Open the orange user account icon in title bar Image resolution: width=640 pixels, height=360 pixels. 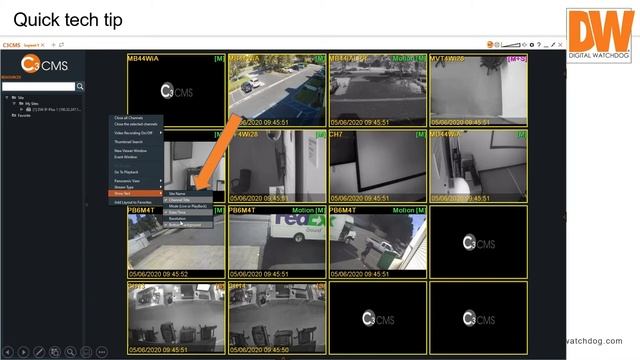tap(490, 44)
